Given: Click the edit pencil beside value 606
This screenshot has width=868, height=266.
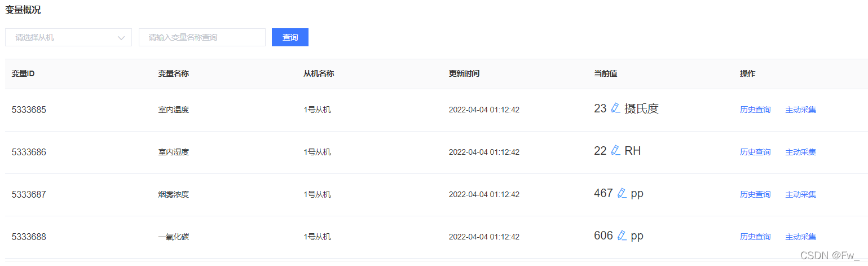Looking at the screenshot, I should [x=622, y=235].
